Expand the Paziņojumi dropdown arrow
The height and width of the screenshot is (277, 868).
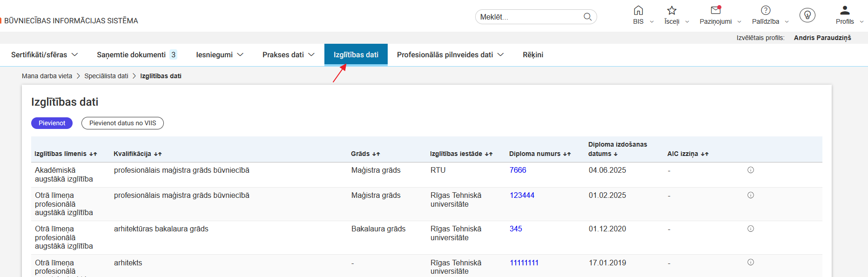click(x=739, y=22)
